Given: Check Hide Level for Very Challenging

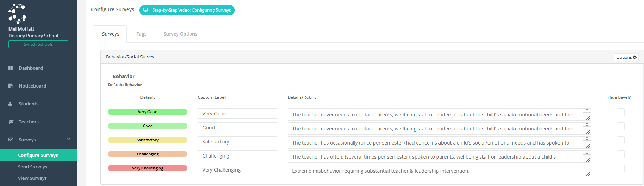Looking at the screenshot, I should tap(621, 168).
